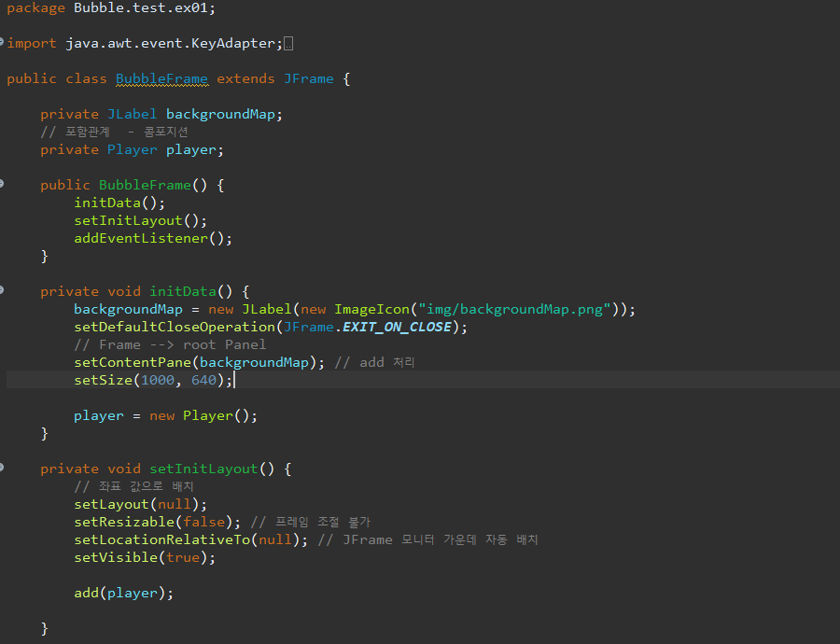The image size is (840, 644).
Task: Collapse the BubbleFrame() constructor fold marker
Action: pyautogui.click(x=2, y=183)
